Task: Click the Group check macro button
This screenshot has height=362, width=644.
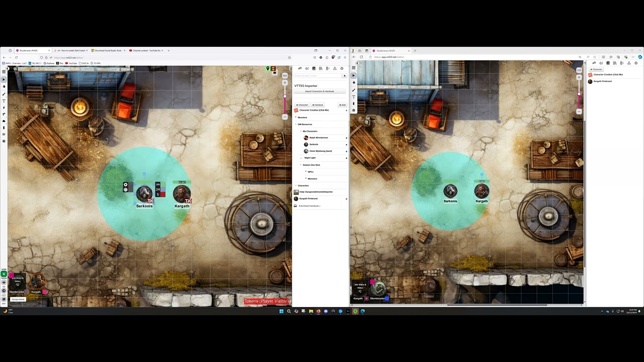Action: click(x=18, y=299)
